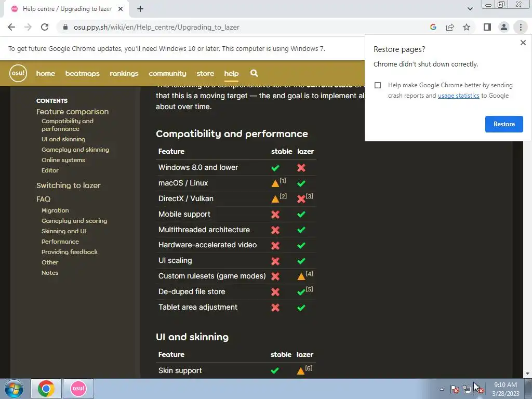Close the Help centre tab
Viewport: 532px width, 399px height.
coord(121,9)
